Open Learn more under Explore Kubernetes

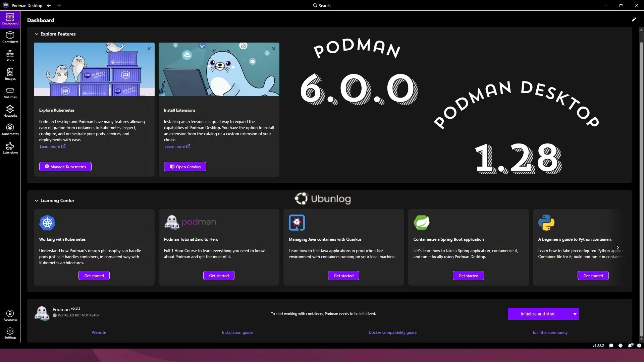[52, 146]
